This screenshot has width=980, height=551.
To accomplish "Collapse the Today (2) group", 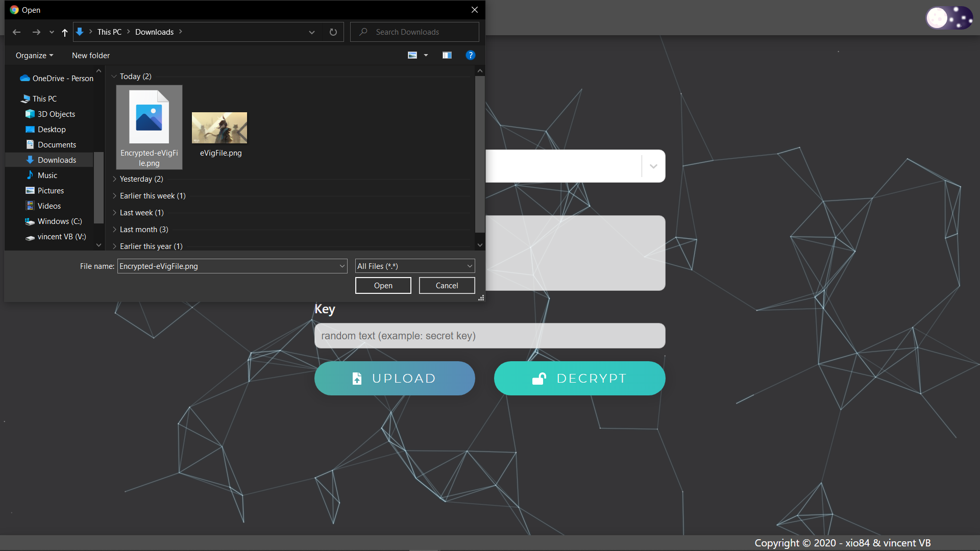I will [x=114, y=77].
